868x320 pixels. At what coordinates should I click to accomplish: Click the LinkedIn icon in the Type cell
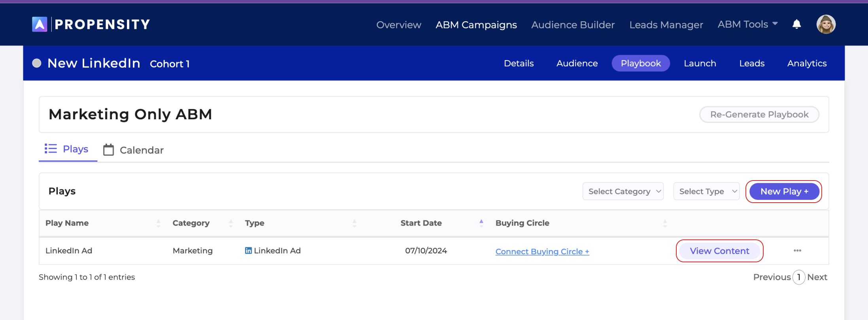pyautogui.click(x=248, y=250)
